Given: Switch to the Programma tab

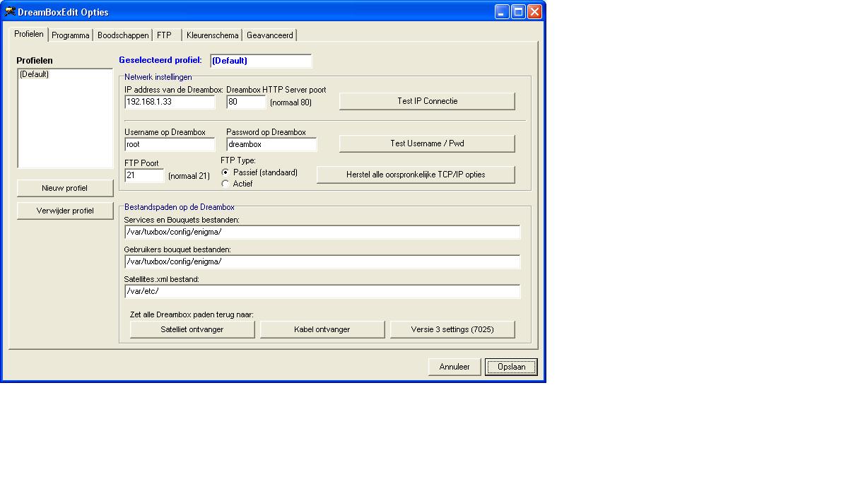Looking at the screenshot, I should tap(71, 35).
